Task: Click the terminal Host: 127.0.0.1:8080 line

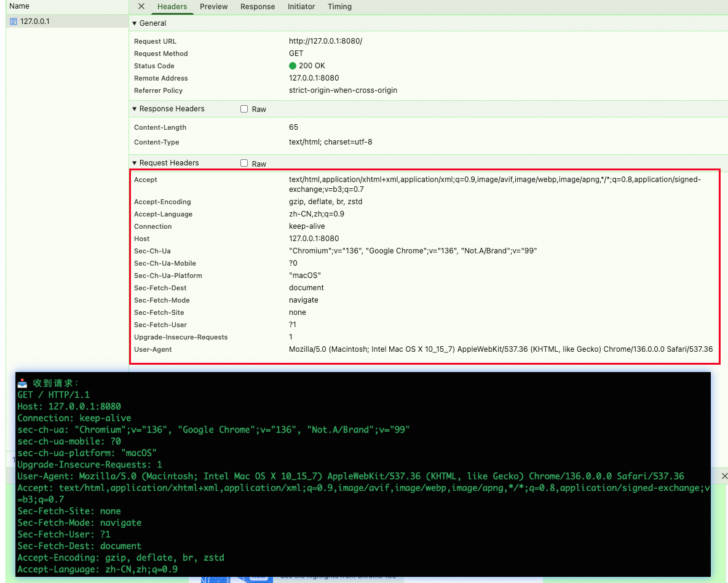Action: (x=69, y=407)
